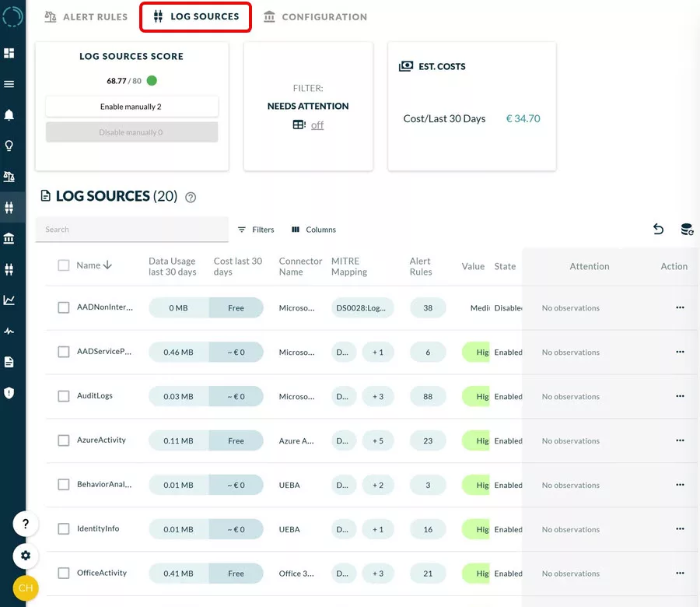
Task: Click High value badge for AuditLogs
Action: pos(476,396)
